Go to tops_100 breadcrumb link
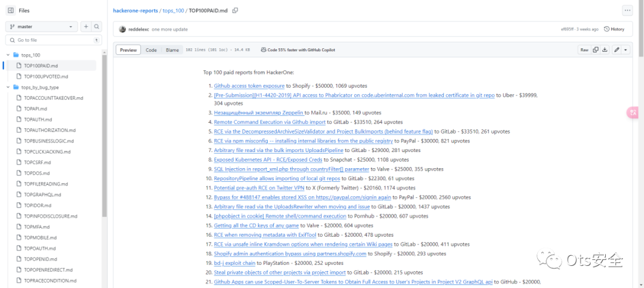The image size is (644, 288). coord(174,11)
